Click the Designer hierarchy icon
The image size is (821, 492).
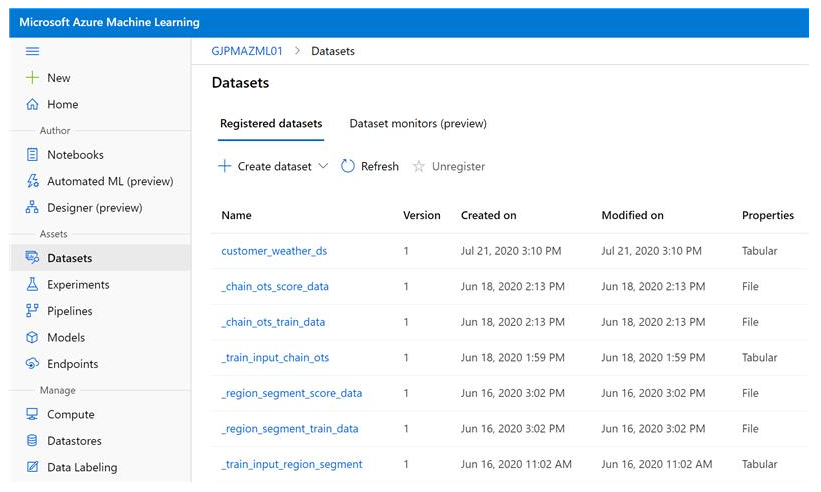tap(32, 207)
